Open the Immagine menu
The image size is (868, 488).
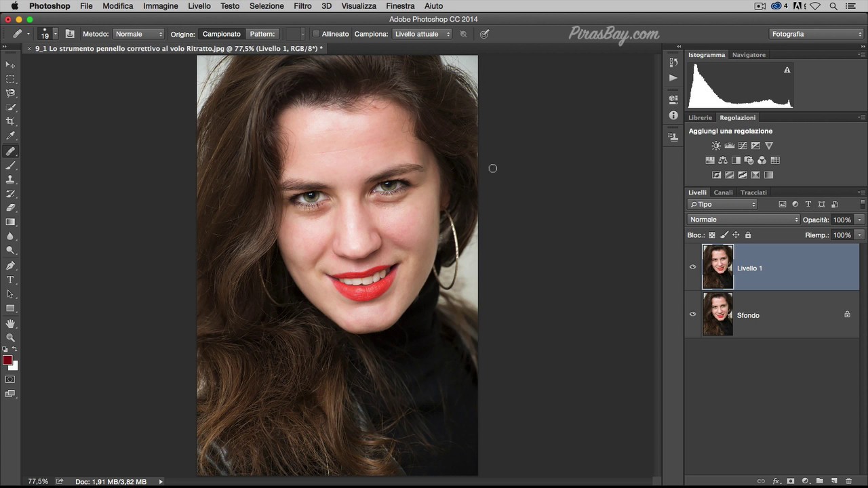[161, 6]
